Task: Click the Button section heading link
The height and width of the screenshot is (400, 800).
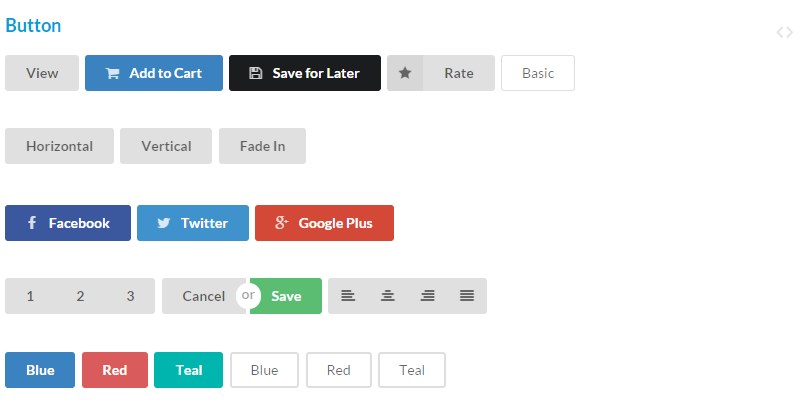Action: [33, 25]
